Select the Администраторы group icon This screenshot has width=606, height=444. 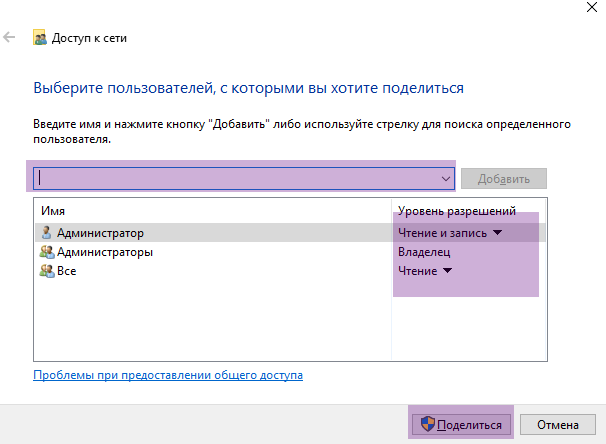(47, 252)
